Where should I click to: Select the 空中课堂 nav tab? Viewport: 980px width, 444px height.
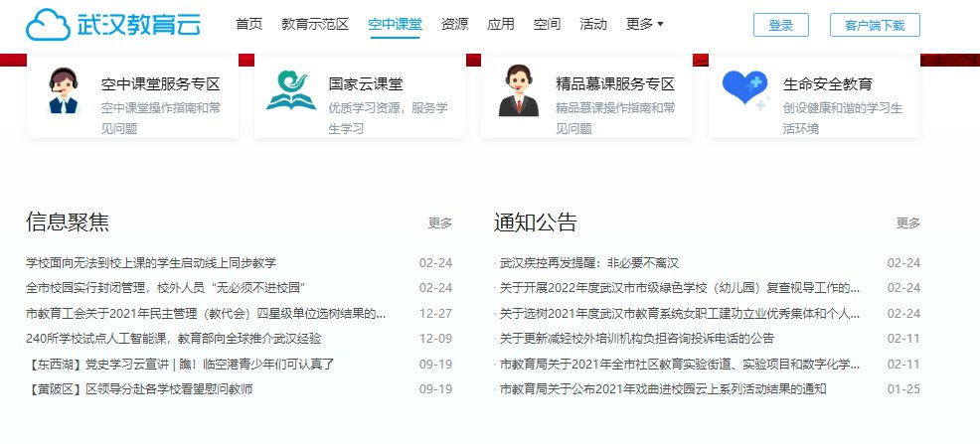coord(395,25)
